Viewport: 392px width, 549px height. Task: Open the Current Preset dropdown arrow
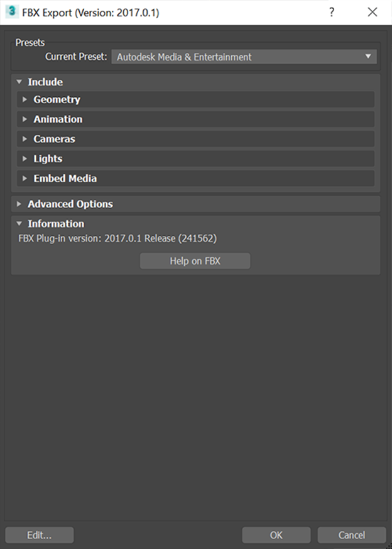coord(368,57)
